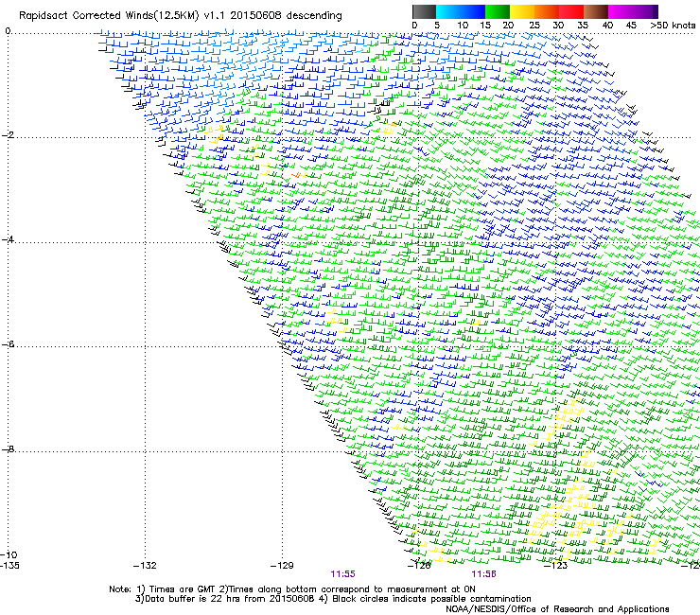Click the -8 latitude axis label

click(8, 448)
